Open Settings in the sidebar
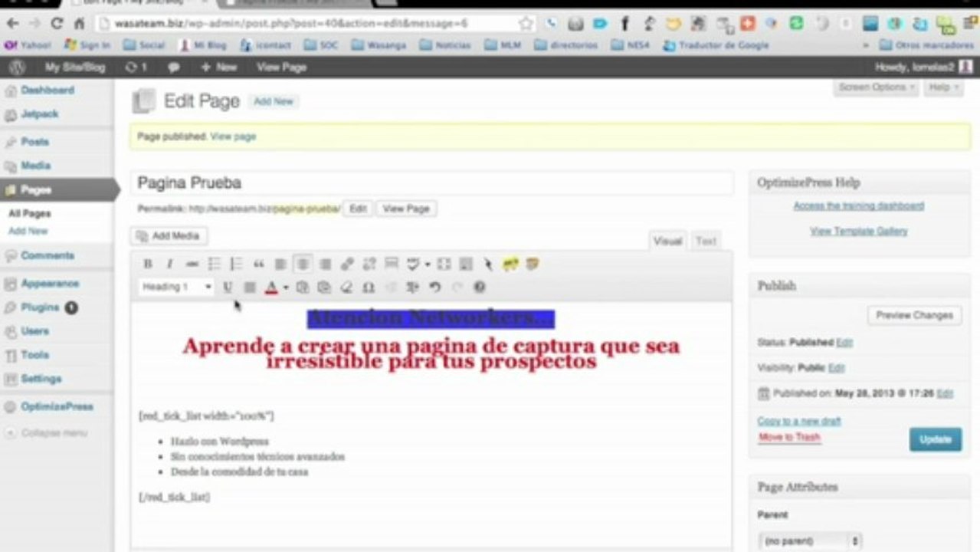The image size is (980, 552). (x=41, y=379)
